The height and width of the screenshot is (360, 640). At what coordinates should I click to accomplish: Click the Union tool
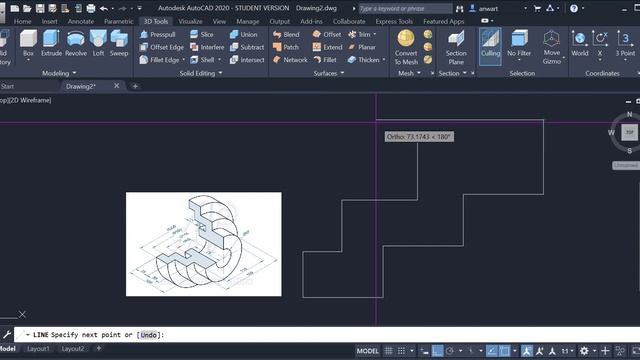[243, 35]
